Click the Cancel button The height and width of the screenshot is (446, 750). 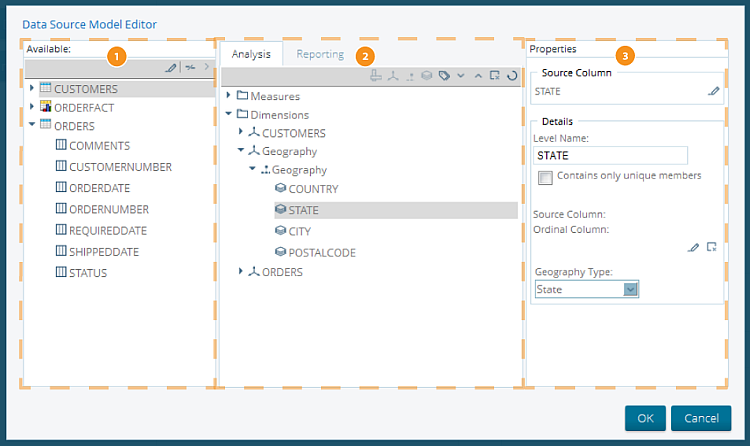click(x=701, y=418)
